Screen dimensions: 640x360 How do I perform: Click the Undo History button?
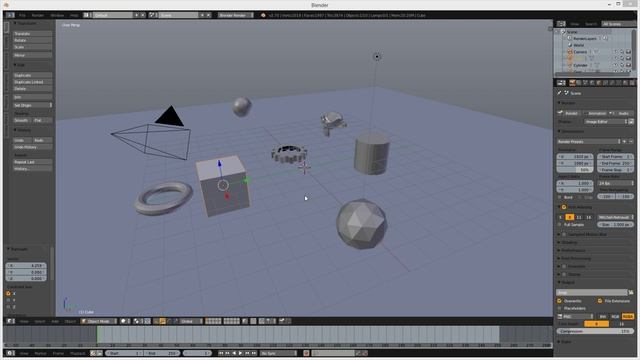click(33, 147)
